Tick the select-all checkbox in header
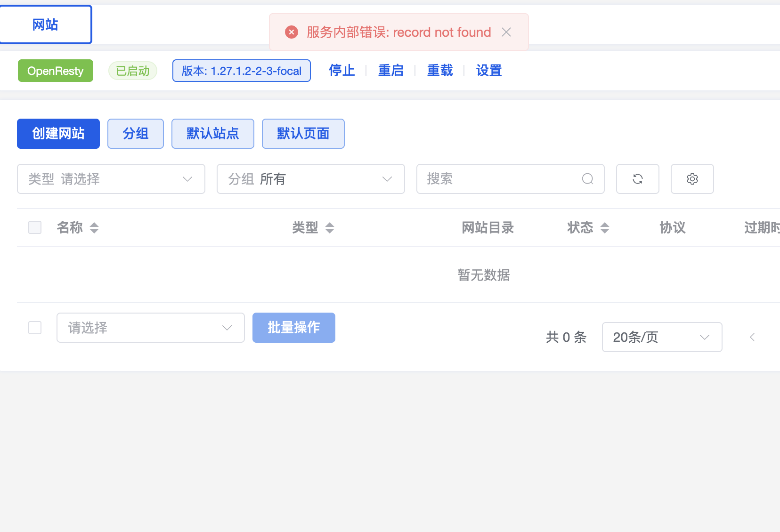Image resolution: width=780 pixels, height=532 pixels. click(35, 227)
